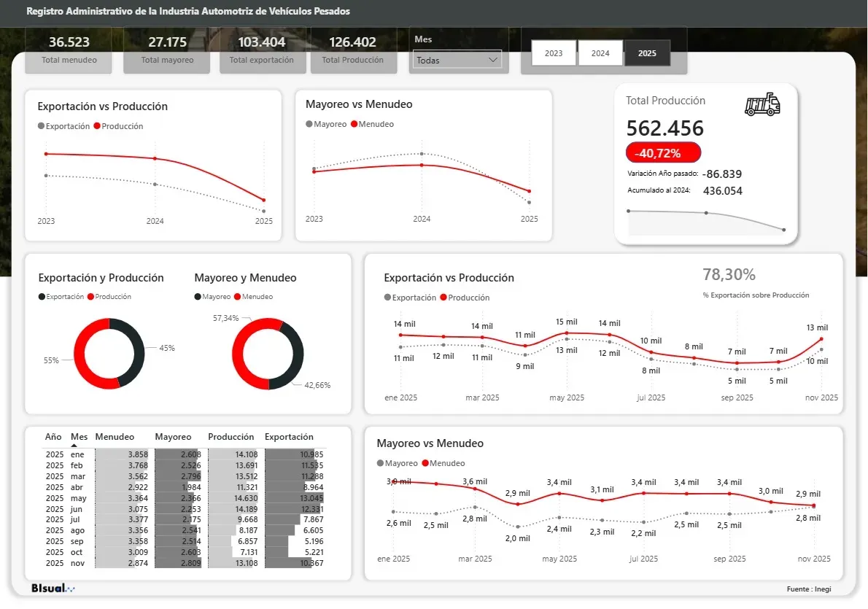The width and height of the screenshot is (868, 609).
Task: Click the Total menudeo card
Action: click(x=69, y=50)
